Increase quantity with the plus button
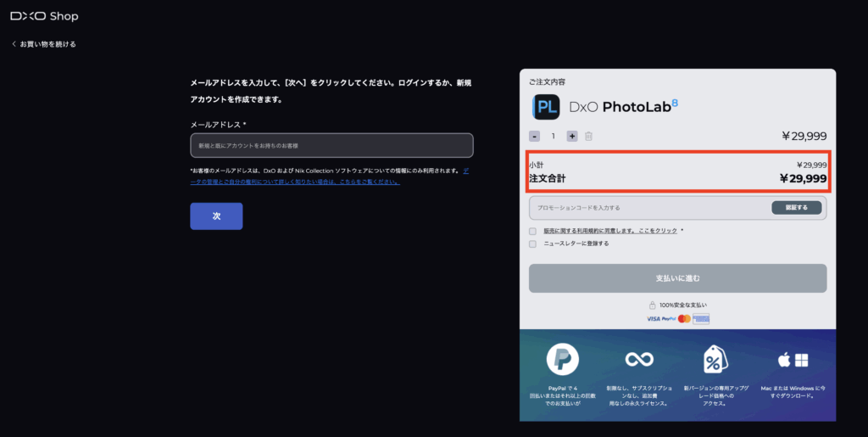 572,137
